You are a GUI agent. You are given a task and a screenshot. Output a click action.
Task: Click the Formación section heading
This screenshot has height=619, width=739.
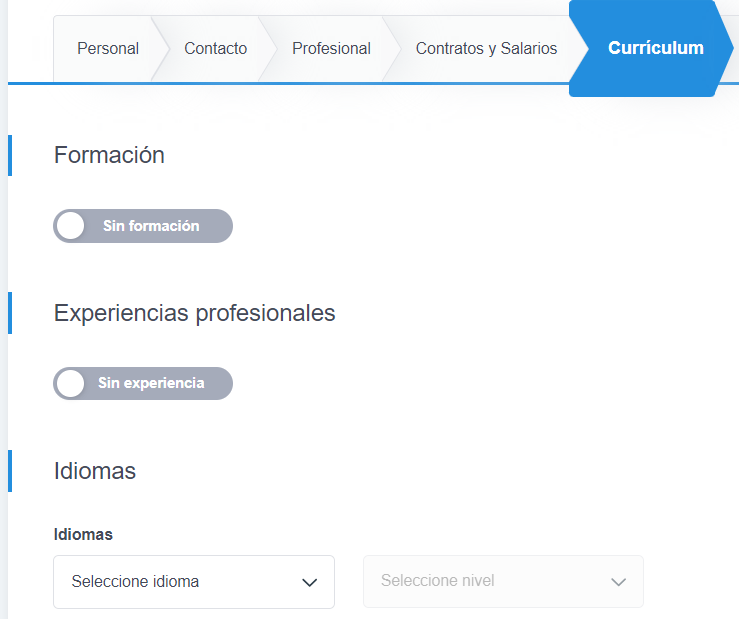point(109,155)
